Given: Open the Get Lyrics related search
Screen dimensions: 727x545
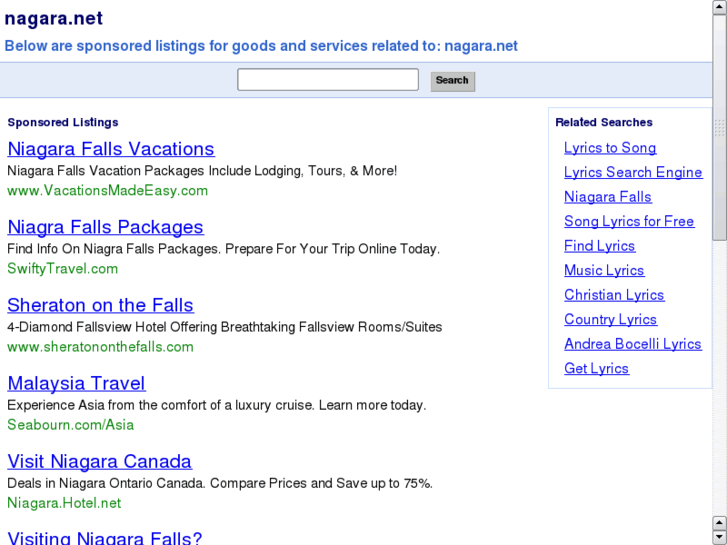Looking at the screenshot, I should pos(596,368).
